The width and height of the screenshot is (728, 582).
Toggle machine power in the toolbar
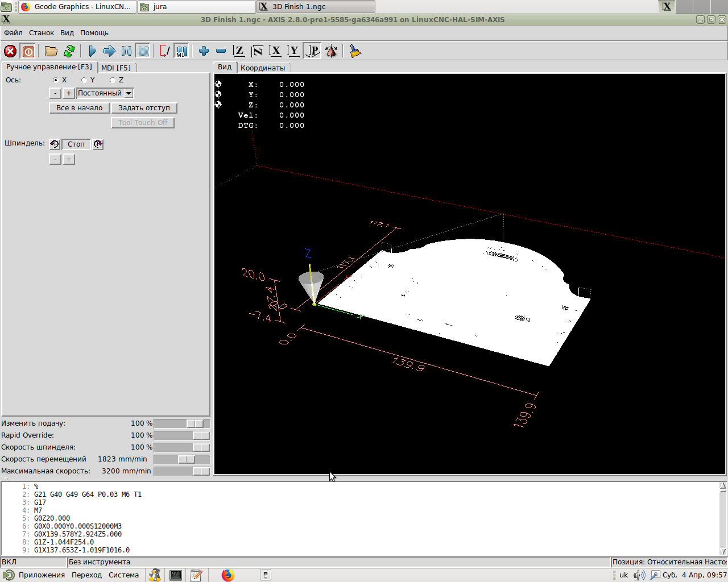point(28,51)
